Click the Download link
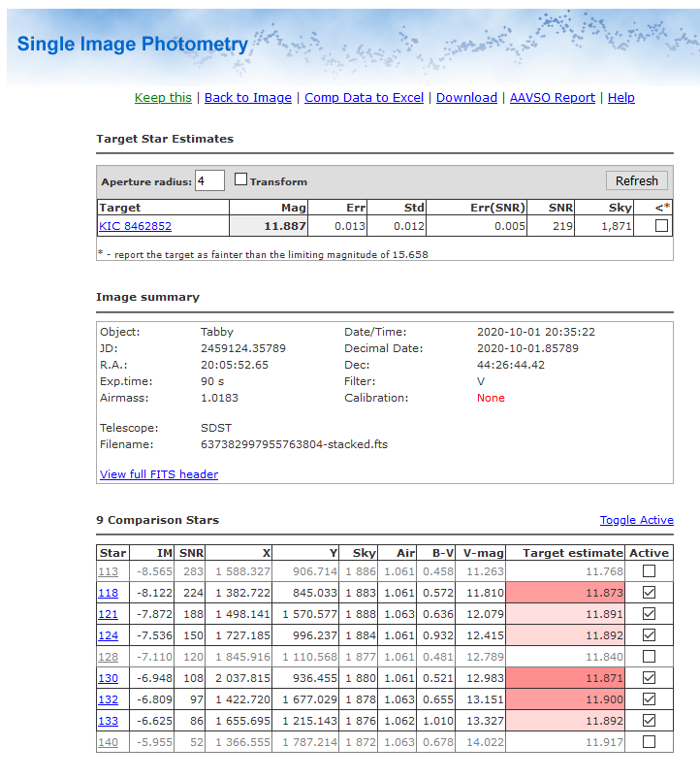Screen dimensions: 700x779 click(466, 98)
